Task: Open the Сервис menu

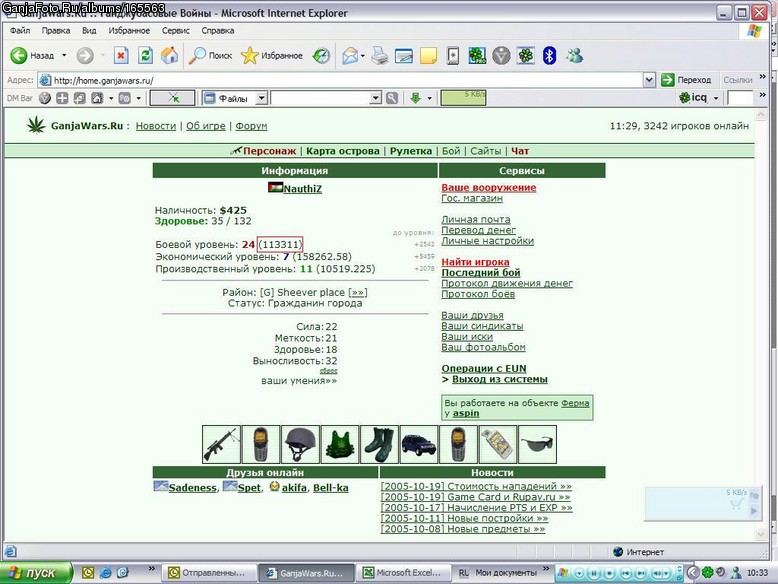Action: click(x=176, y=31)
